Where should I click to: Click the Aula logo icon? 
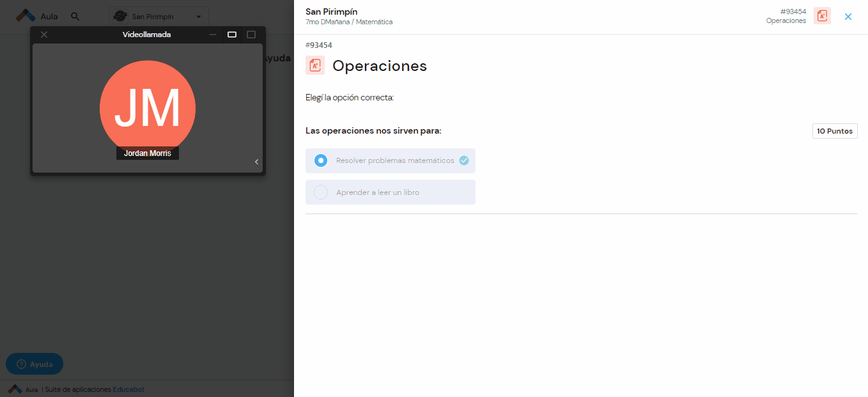click(26, 17)
